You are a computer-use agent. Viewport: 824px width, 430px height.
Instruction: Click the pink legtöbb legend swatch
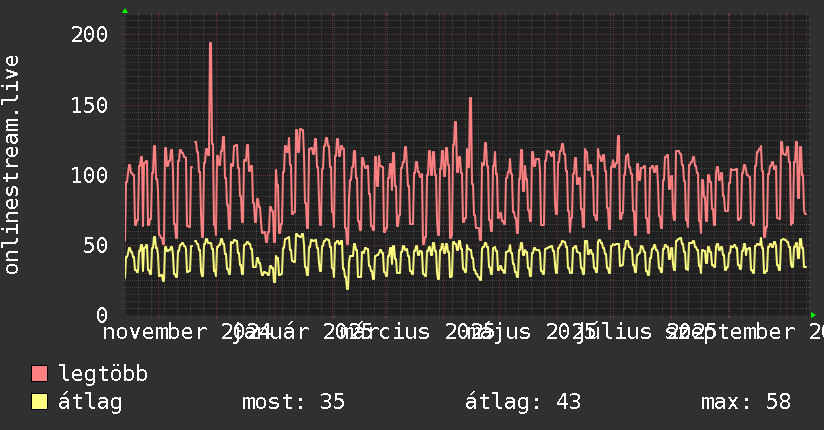39,373
